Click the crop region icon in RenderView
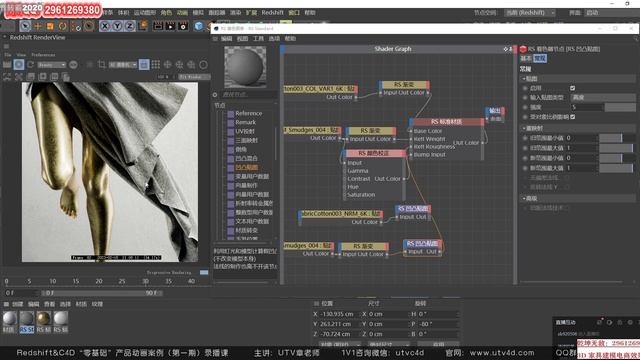 pyautogui.click(x=102, y=64)
